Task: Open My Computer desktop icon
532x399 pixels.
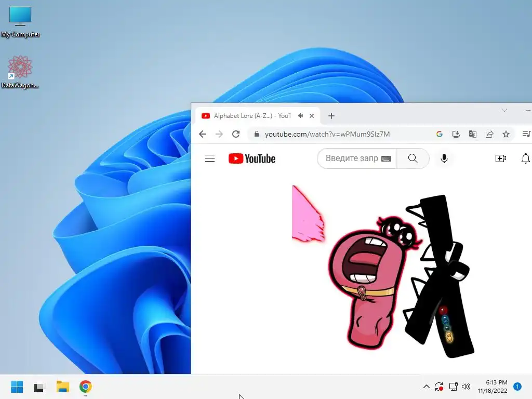Action: coord(20,22)
